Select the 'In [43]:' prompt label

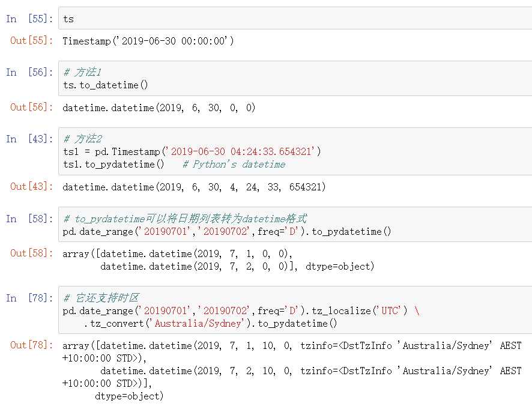click(x=29, y=139)
